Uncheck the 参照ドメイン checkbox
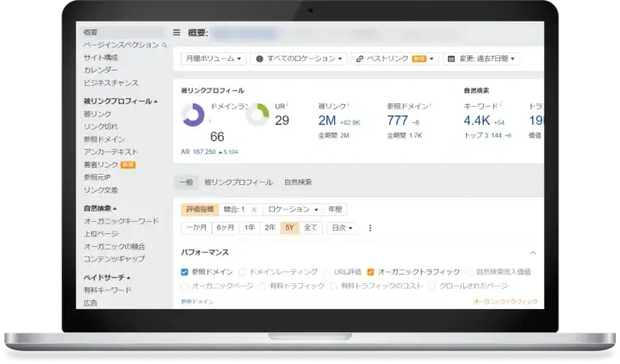 (185, 271)
